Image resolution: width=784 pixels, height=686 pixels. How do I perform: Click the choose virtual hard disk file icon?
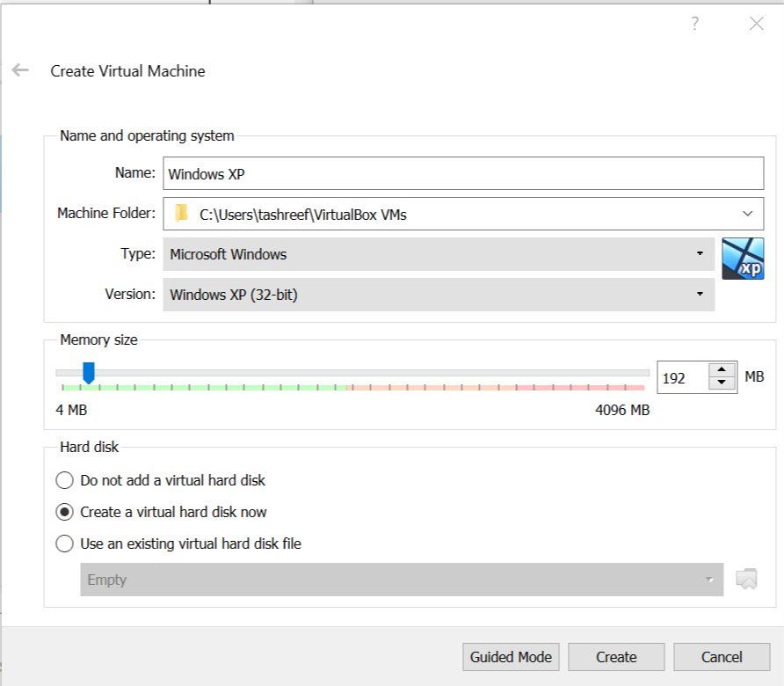tap(745, 579)
